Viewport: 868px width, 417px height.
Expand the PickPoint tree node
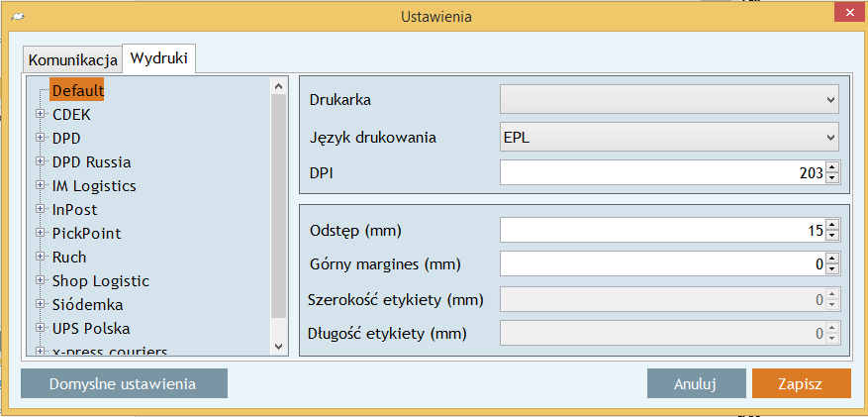[40, 233]
